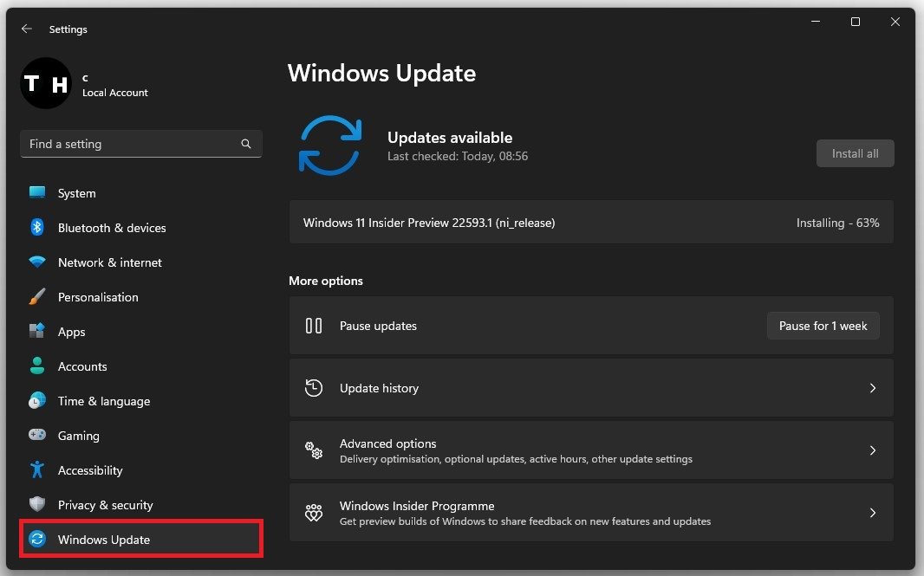Click the Install all button

(855, 153)
